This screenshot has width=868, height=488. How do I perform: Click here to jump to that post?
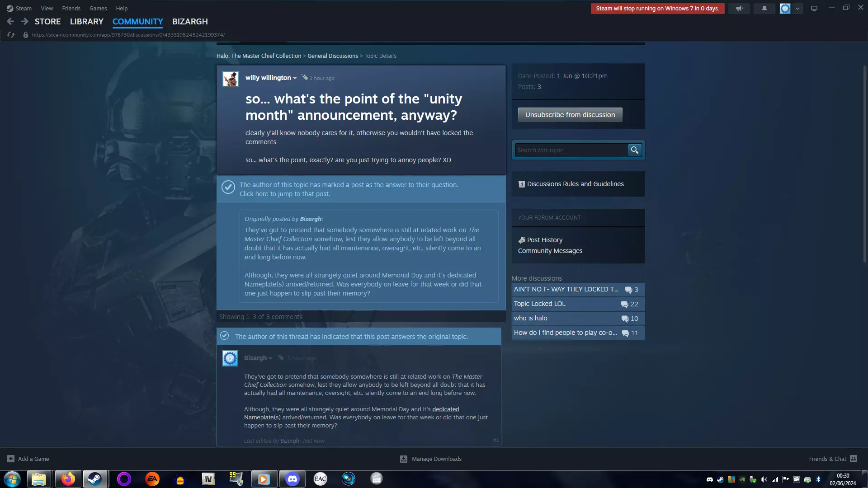click(x=284, y=194)
